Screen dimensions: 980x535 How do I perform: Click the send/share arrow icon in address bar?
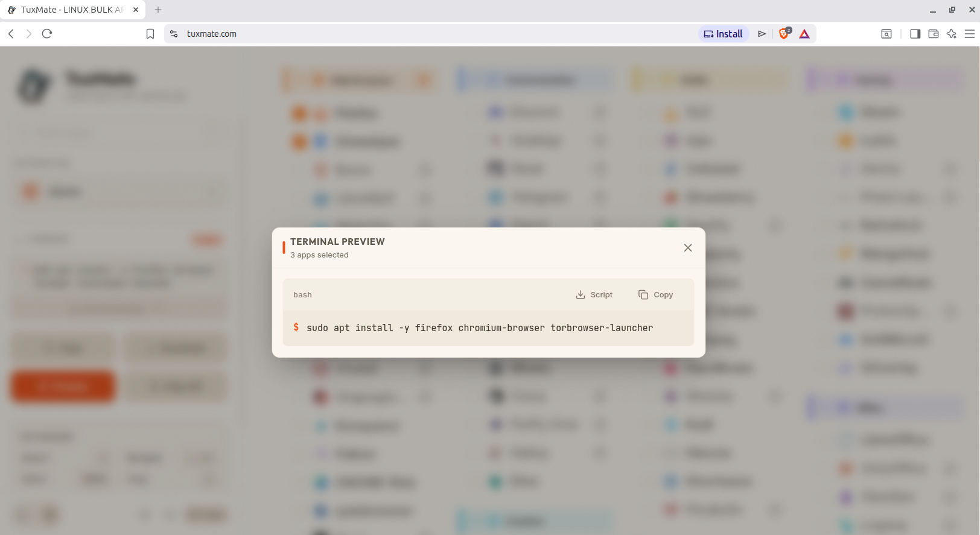762,34
